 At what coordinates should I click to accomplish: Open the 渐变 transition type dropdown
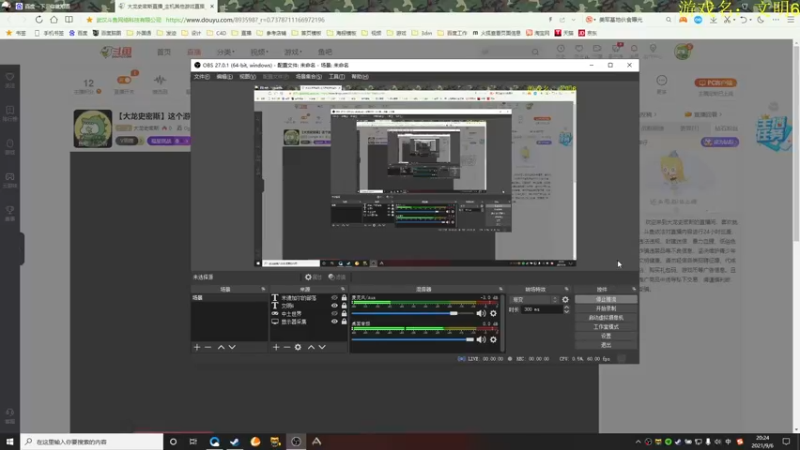point(534,299)
